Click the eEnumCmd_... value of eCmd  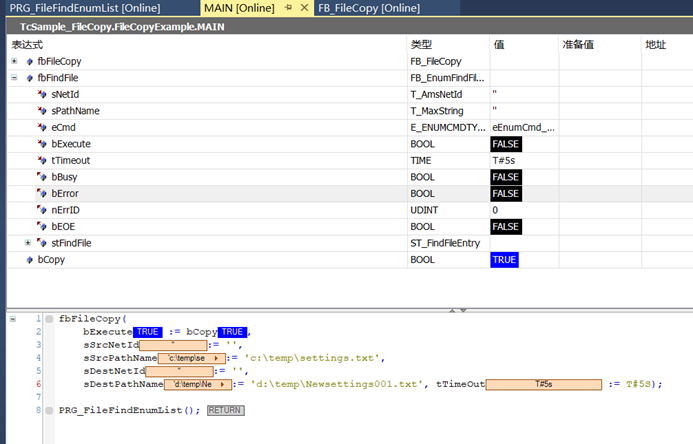click(x=523, y=128)
